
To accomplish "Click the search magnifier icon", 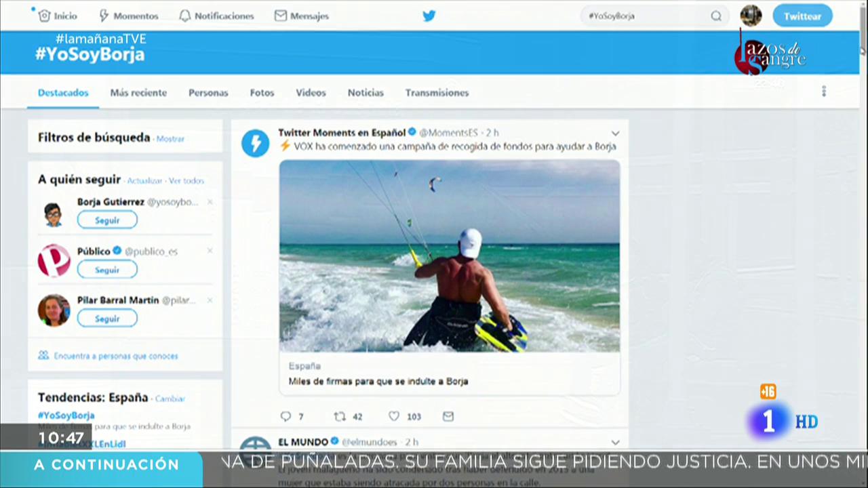I will (716, 16).
